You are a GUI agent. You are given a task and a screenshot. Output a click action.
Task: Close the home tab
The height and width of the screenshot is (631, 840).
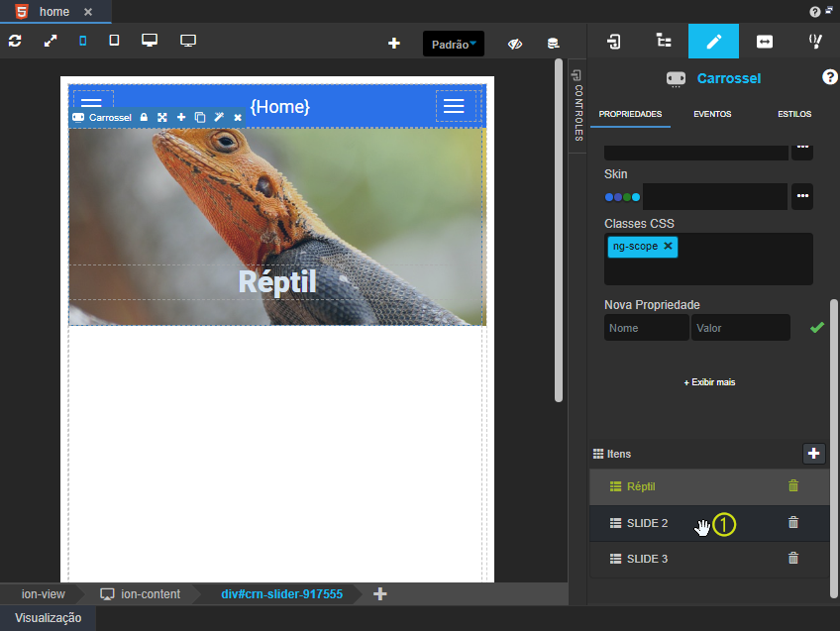coord(88,12)
